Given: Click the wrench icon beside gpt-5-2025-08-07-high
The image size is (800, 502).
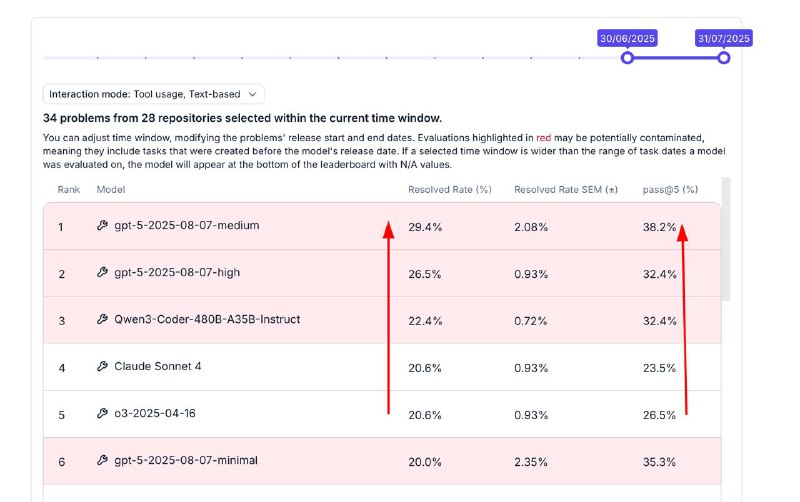Looking at the screenshot, I should click(102, 273).
